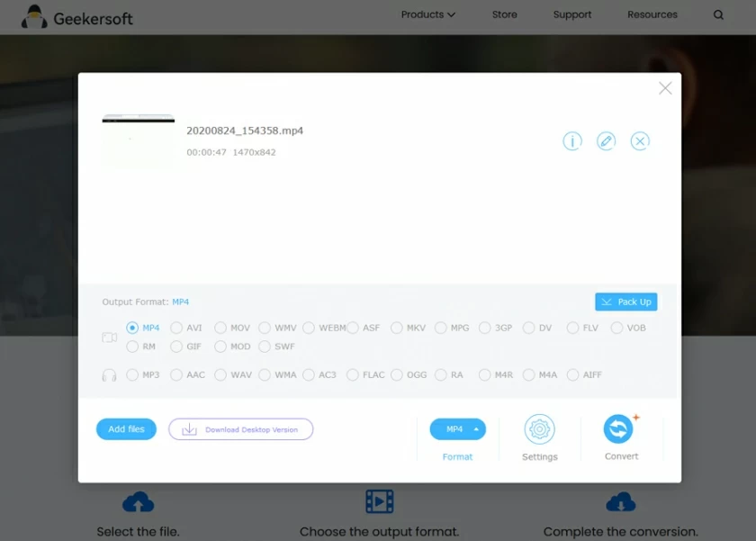
Task: Choose the MP3 audio format radio button
Action: [133, 375]
